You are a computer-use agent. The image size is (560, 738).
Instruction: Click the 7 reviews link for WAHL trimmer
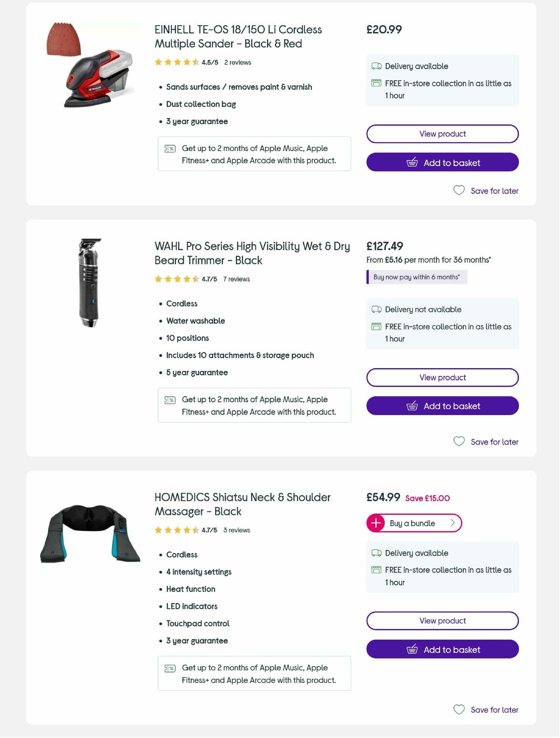point(236,279)
